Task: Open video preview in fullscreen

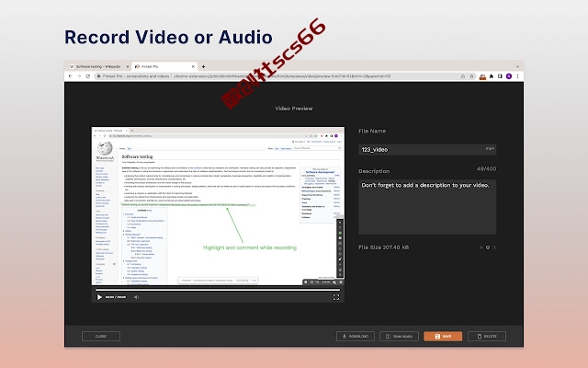Action: tap(336, 297)
